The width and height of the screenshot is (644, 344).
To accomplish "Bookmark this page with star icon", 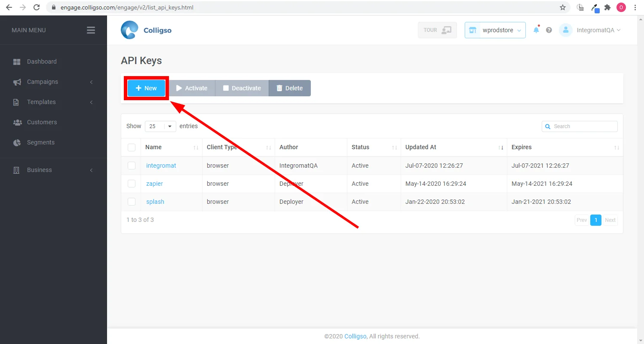I will click(x=563, y=7).
